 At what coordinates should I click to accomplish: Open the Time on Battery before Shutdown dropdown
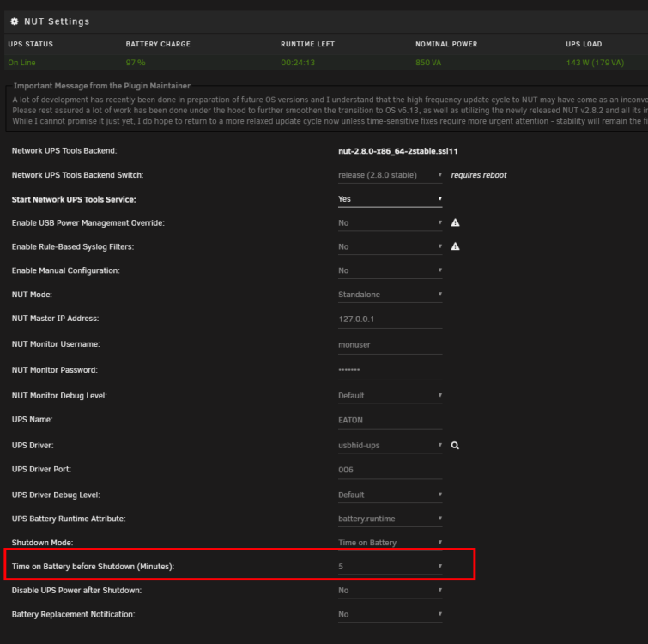coord(391,567)
